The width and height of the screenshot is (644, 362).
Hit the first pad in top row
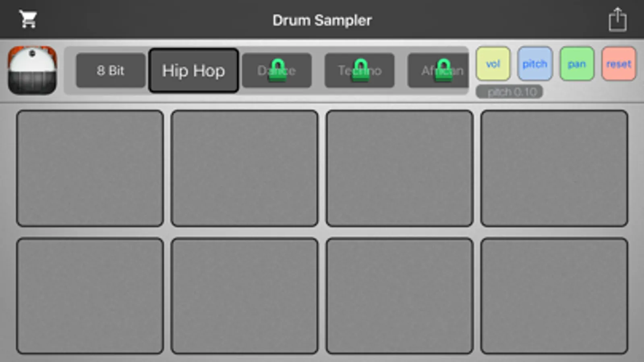90,168
